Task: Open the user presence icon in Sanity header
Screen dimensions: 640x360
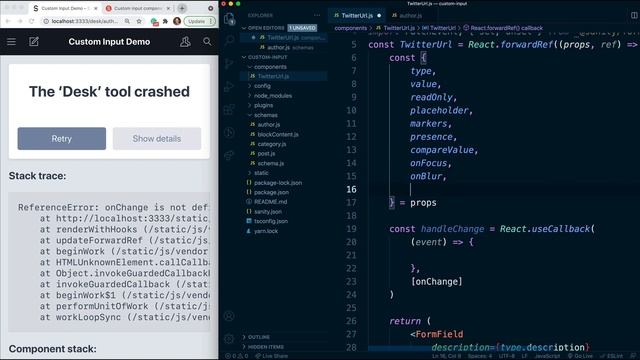Action: 185,42
